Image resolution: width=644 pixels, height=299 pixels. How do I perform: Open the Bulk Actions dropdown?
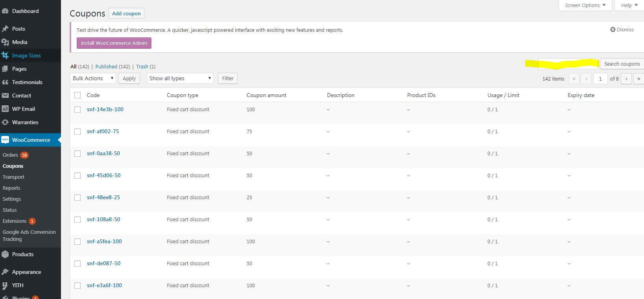click(x=93, y=78)
